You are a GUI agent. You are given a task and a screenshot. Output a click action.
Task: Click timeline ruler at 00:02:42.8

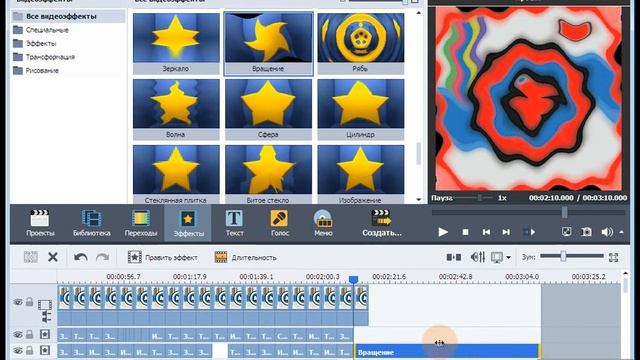pyautogui.click(x=456, y=277)
